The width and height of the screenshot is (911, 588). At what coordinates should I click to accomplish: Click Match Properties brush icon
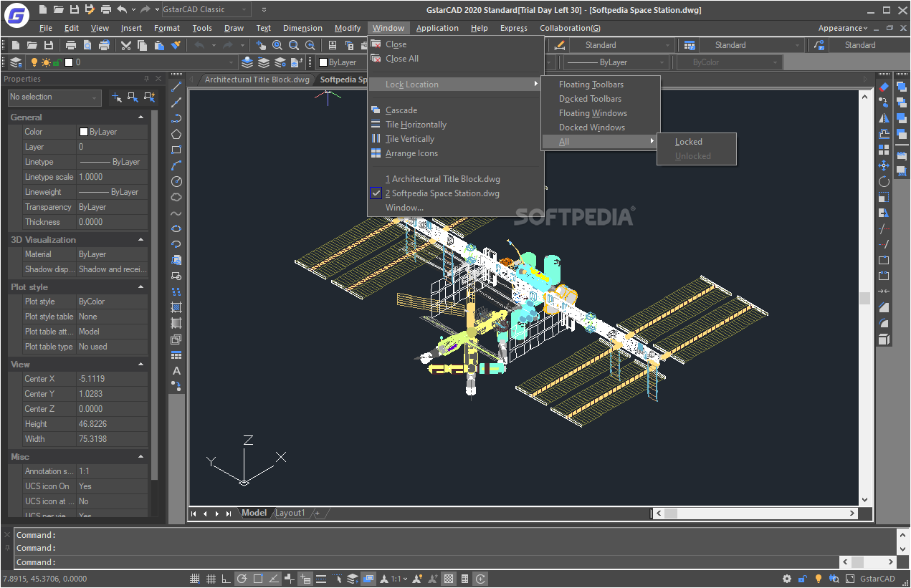coord(176,45)
